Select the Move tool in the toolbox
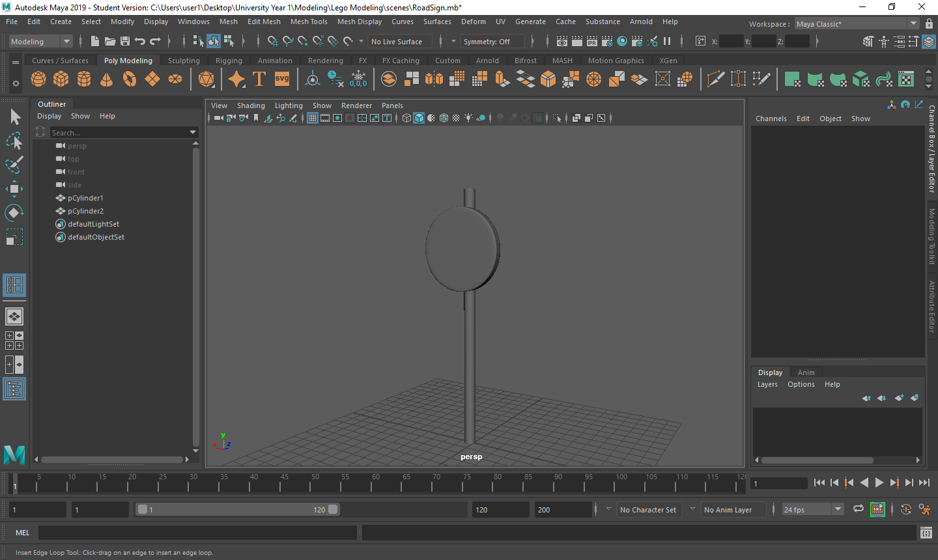Viewport: 938px width, 560px height. [14, 189]
